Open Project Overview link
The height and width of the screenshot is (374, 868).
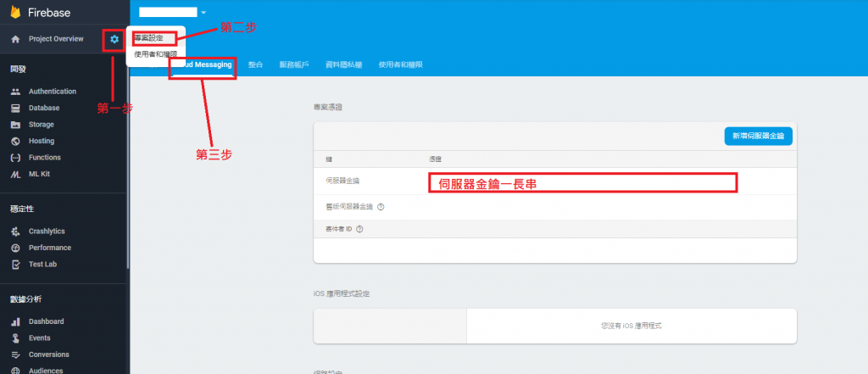coord(56,39)
